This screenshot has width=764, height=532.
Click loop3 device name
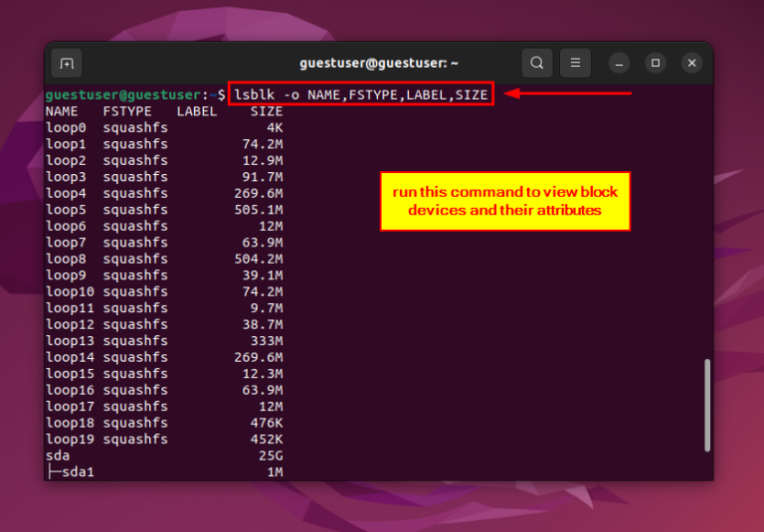tap(66, 177)
